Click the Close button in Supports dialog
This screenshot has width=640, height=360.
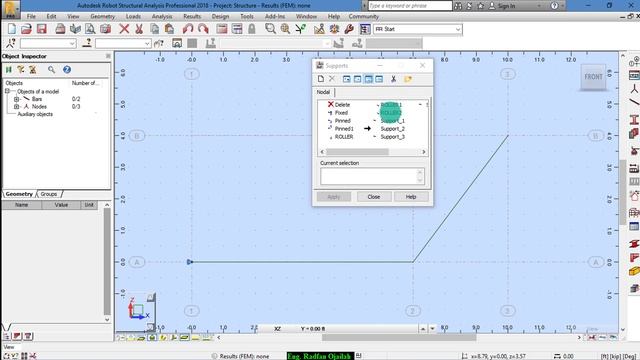(x=373, y=197)
